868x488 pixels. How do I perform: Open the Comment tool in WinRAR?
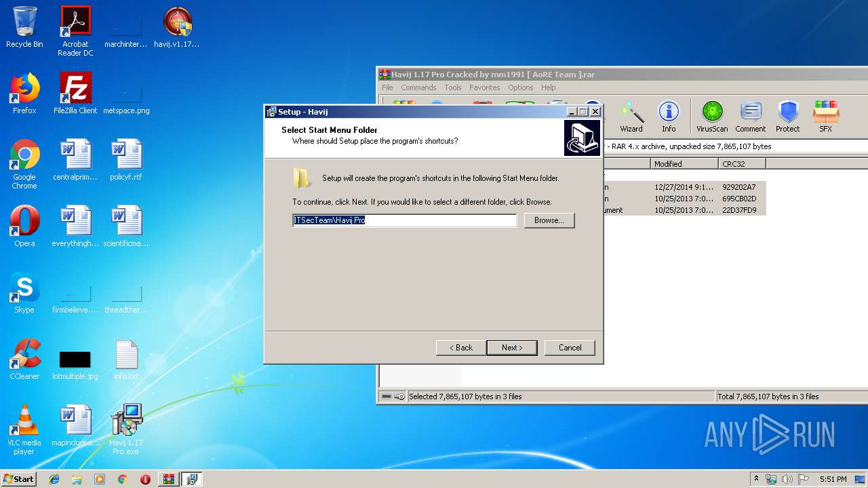(x=750, y=117)
